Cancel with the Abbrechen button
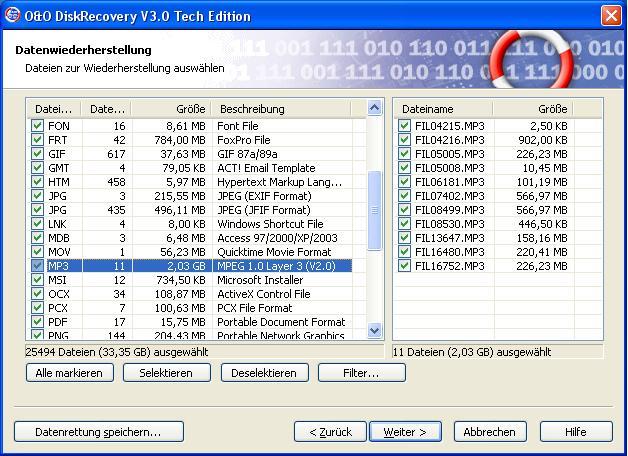Viewport: 628px width, 456px height. coord(490,432)
